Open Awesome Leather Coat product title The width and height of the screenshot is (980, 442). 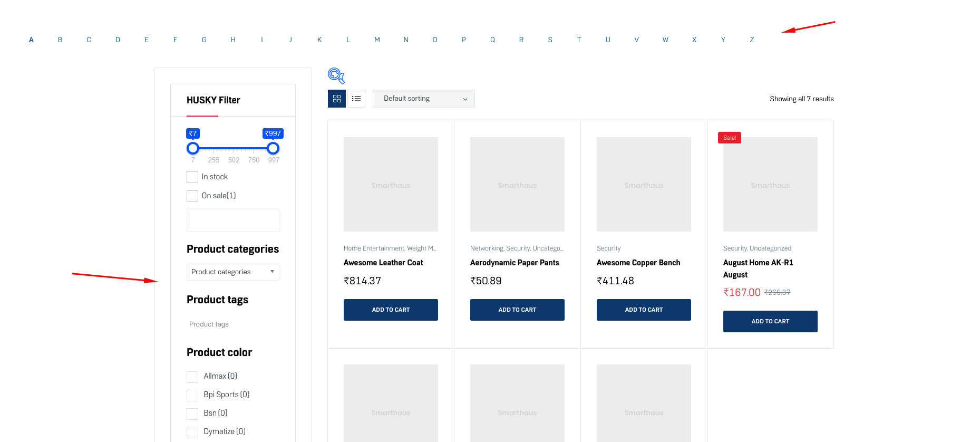pyautogui.click(x=383, y=263)
